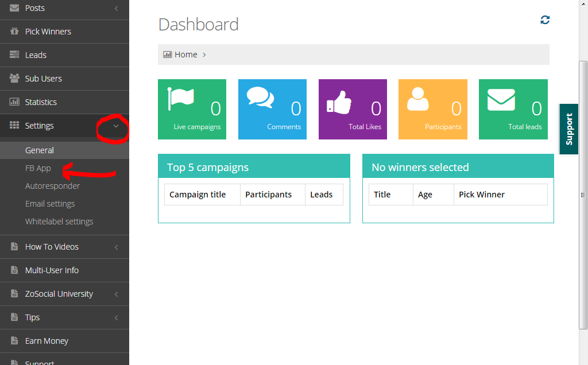Click the Multi-User Info document icon
The width and height of the screenshot is (588, 365).
coord(14,270)
